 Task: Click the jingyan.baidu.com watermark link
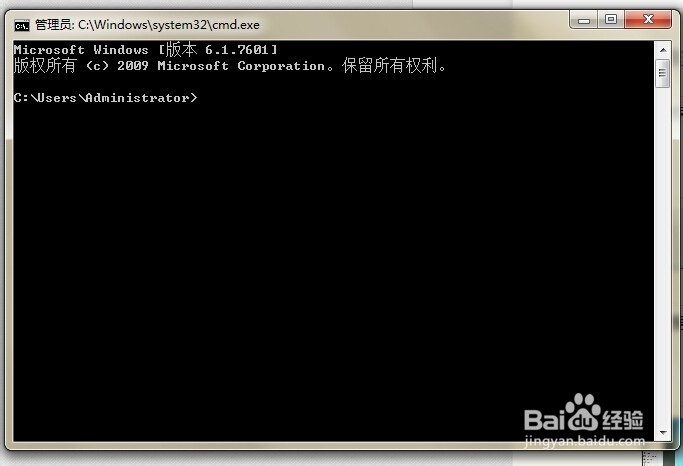point(585,440)
